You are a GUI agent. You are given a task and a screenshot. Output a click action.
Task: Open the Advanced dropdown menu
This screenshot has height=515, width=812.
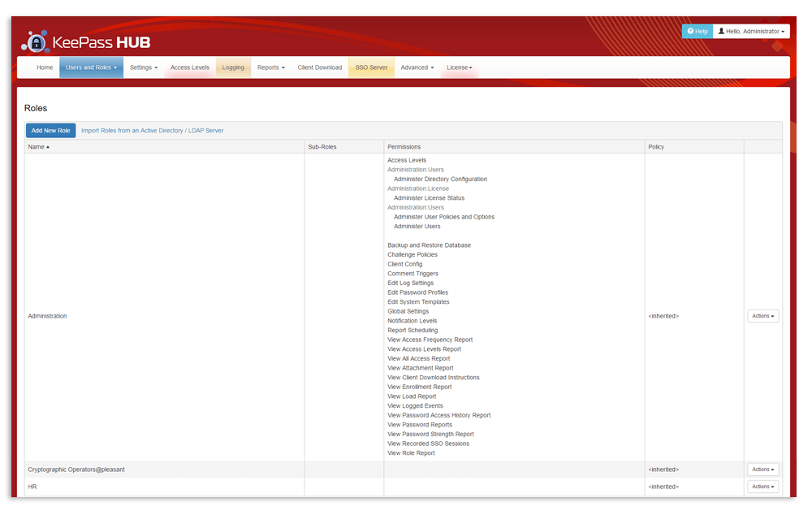point(417,67)
